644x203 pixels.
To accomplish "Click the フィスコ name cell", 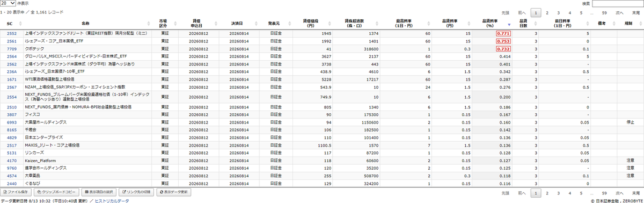I will click(87, 115).
